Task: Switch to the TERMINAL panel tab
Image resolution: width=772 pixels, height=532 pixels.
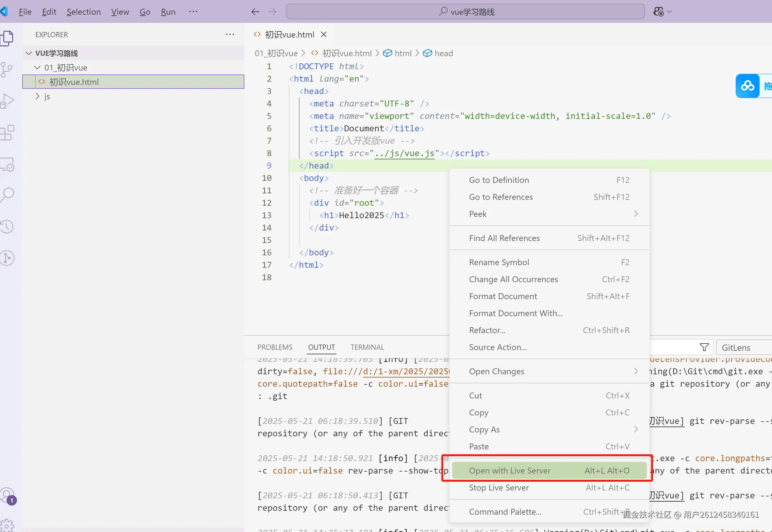Action: click(367, 347)
